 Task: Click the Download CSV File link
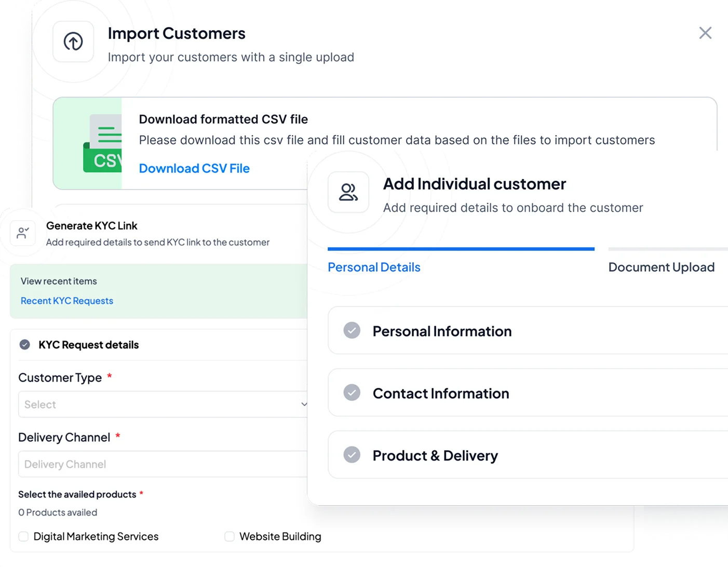(194, 168)
